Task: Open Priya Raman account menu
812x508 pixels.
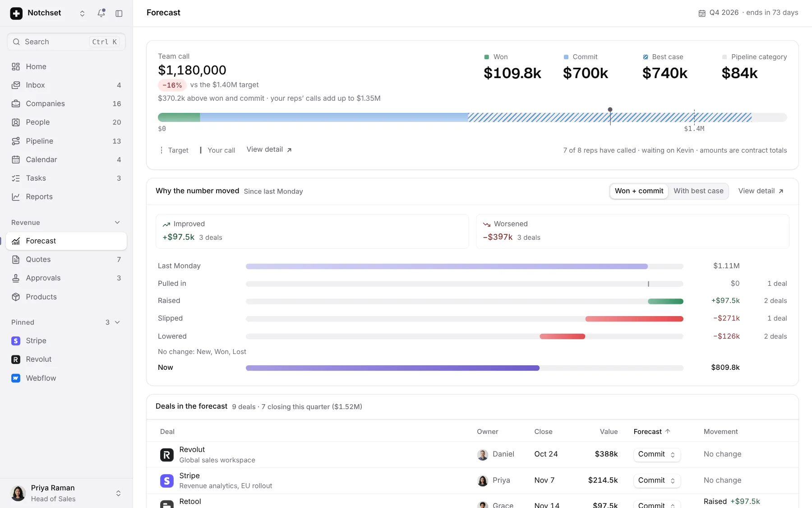Action: coord(66,493)
